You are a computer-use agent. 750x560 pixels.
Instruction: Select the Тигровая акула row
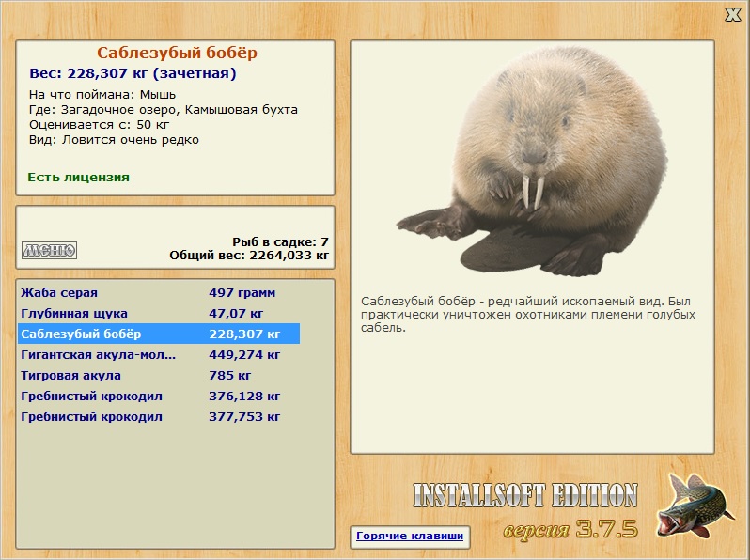tap(159, 376)
